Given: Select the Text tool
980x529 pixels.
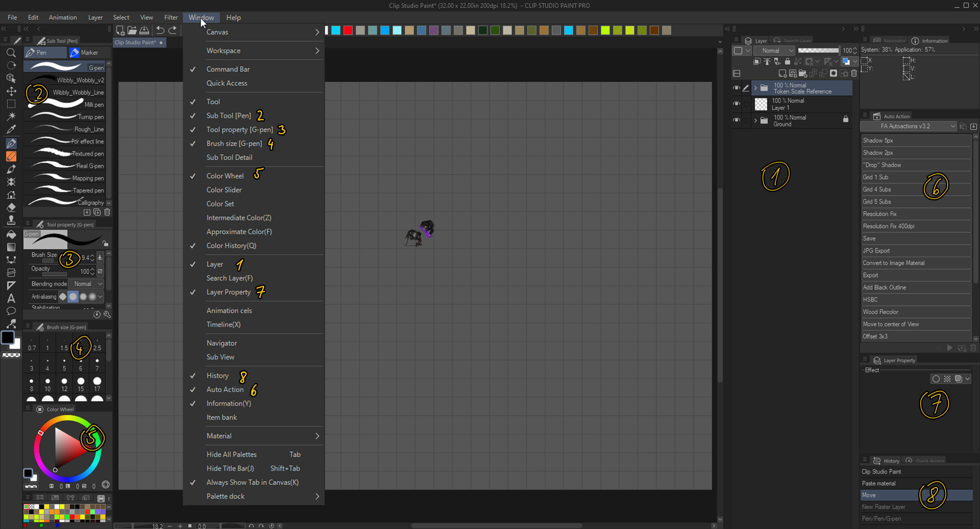Looking at the screenshot, I should coord(11,298).
